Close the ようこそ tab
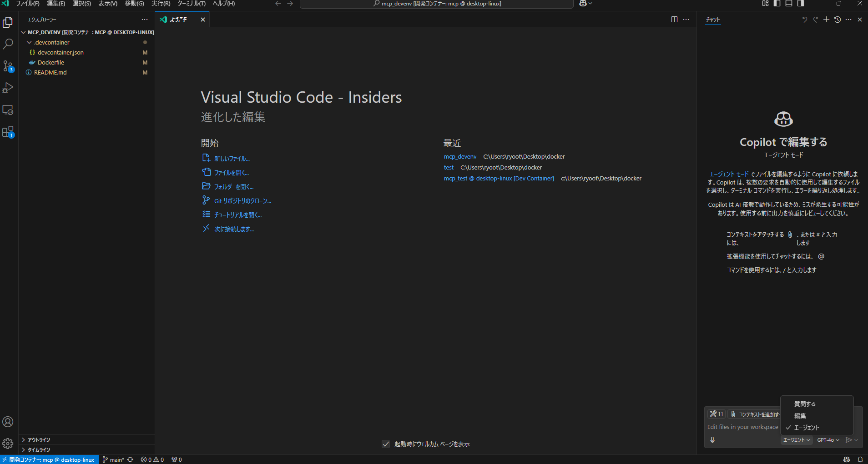Screen dimensions: 868x464 tap(203, 20)
